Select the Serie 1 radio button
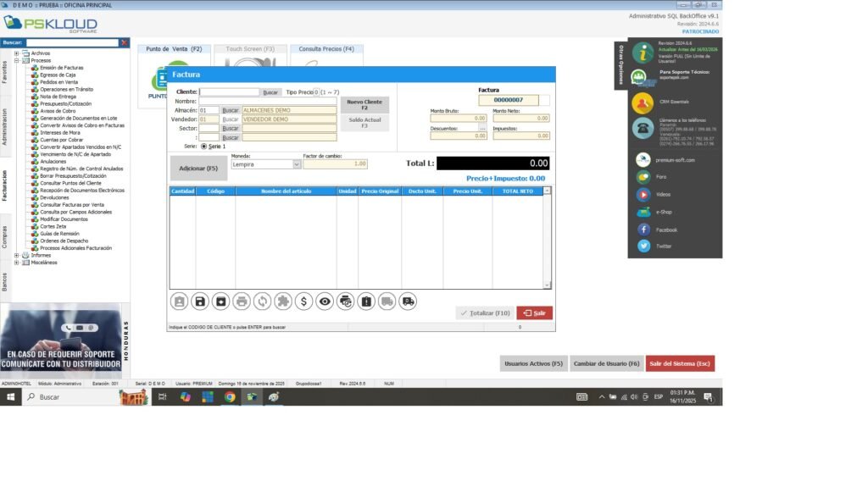 [x=204, y=147]
